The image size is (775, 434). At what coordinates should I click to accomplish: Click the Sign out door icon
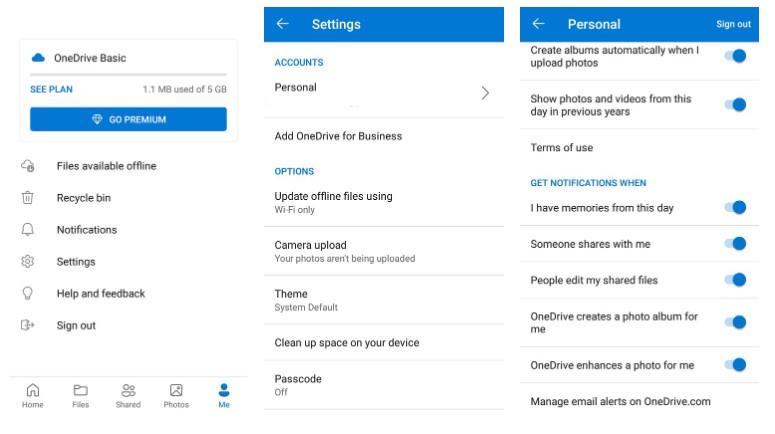click(28, 325)
